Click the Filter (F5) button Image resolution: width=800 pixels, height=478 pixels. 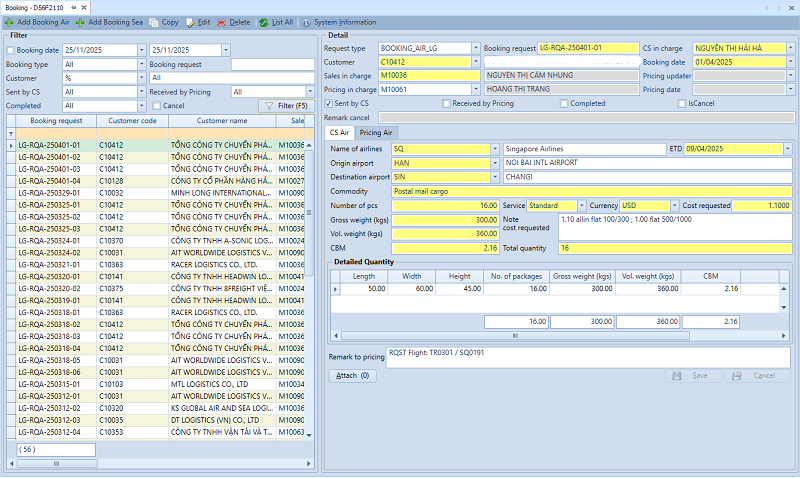tap(285, 105)
